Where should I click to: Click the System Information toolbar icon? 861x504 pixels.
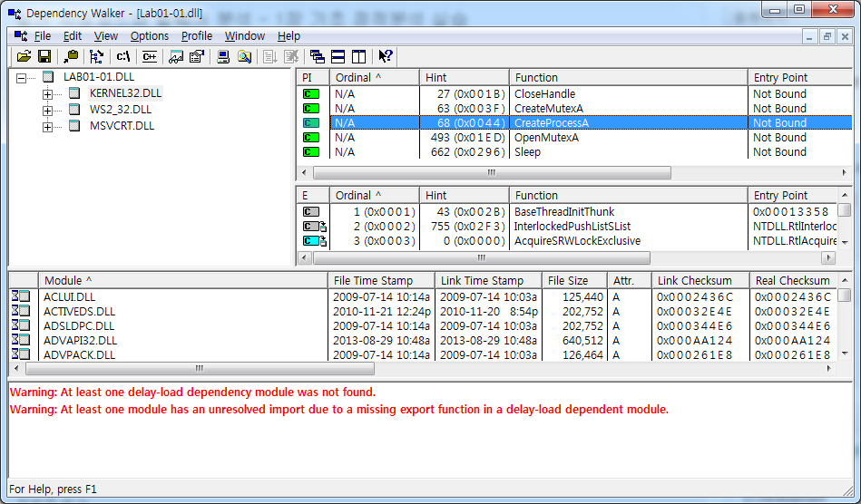click(x=223, y=56)
